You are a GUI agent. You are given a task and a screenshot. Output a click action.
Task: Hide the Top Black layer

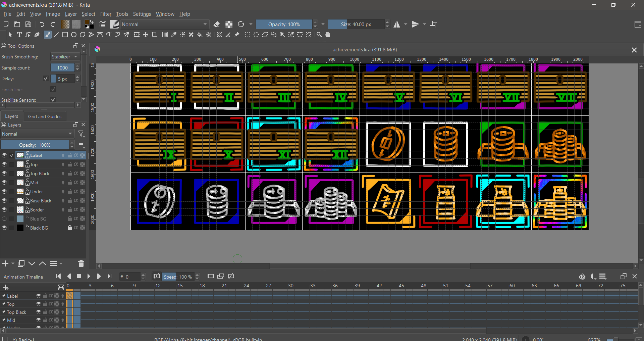coord(4,174)
